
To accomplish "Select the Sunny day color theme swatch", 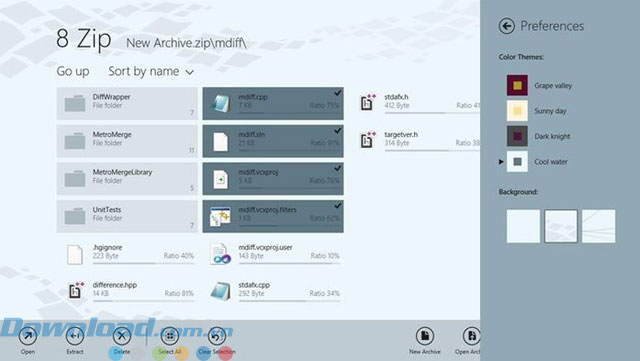I will coord(517,111).
